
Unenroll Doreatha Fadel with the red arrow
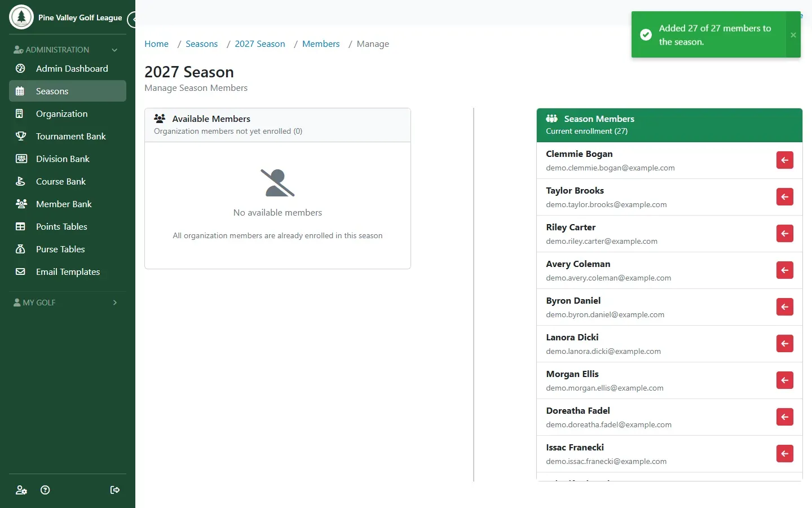tap(784, 417)
